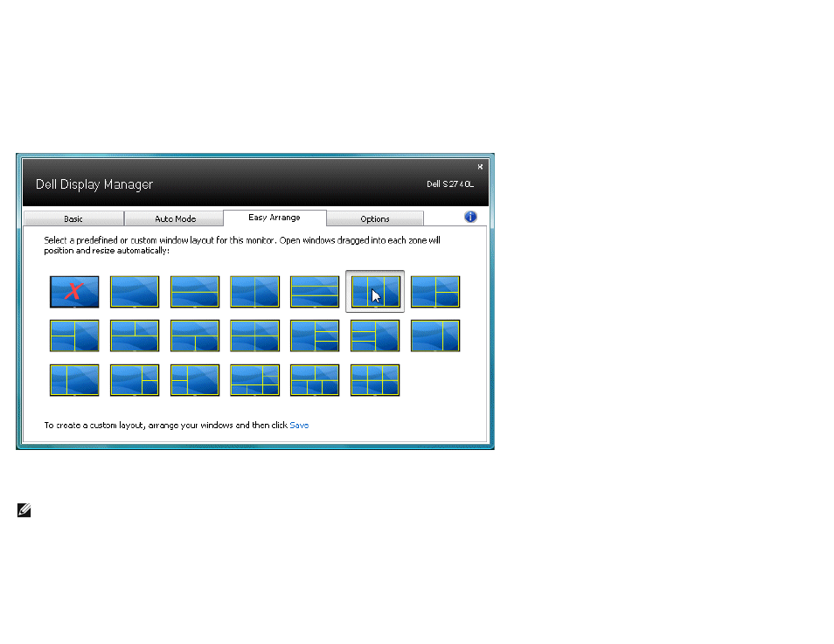Choose the three stacked horizontal rows layout
834x644 pixels.
315,292
